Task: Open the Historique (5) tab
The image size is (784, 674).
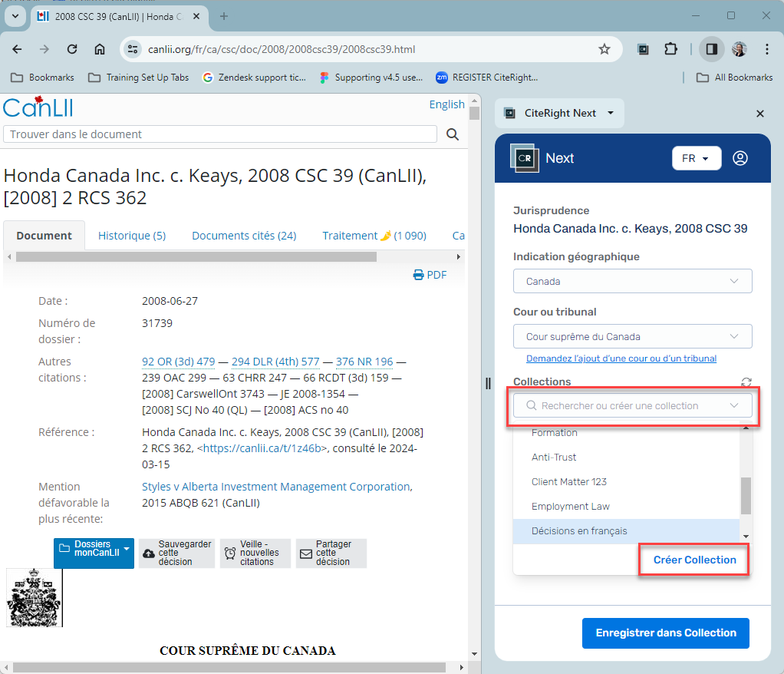Action: click(132, 236)
